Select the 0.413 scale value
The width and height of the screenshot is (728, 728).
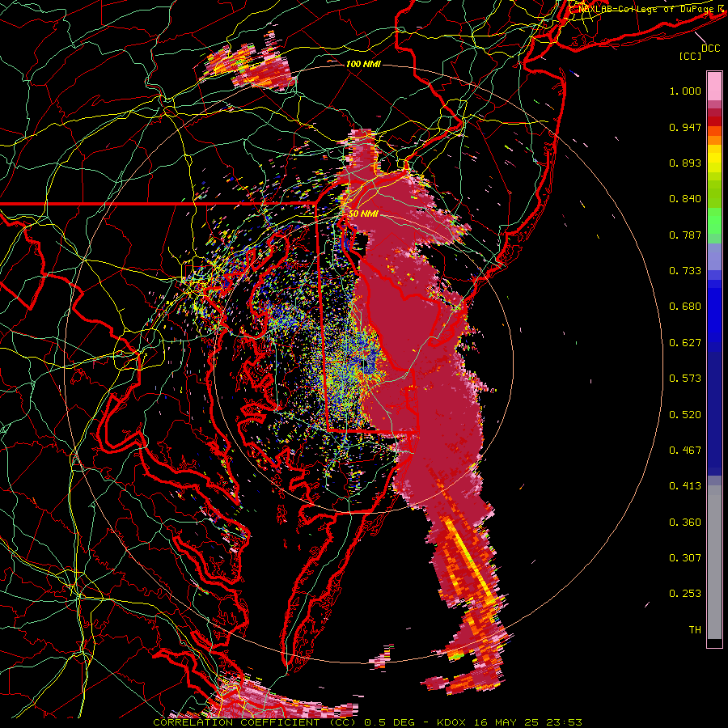click(x=685, y=486)
